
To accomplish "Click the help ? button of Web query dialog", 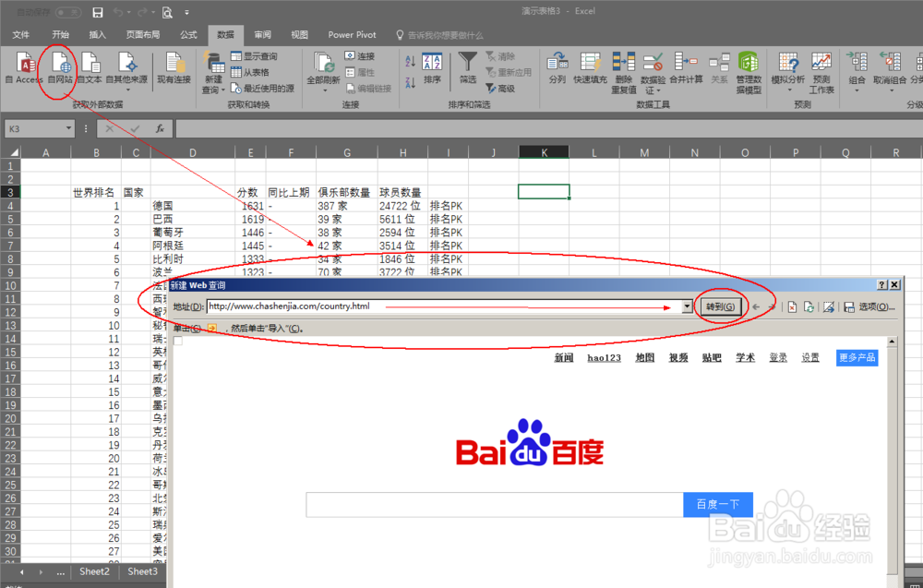I will tap(881, 285).
